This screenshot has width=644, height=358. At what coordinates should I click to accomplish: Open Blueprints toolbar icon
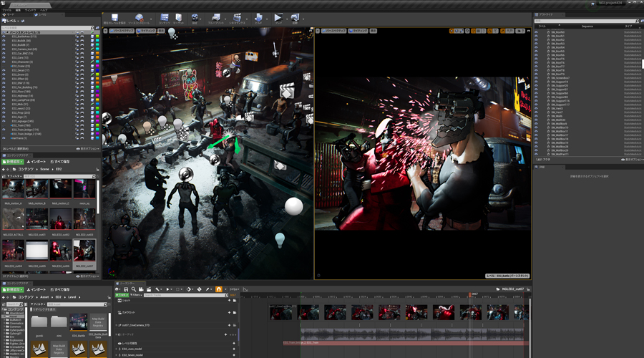(x=216, y=17)
